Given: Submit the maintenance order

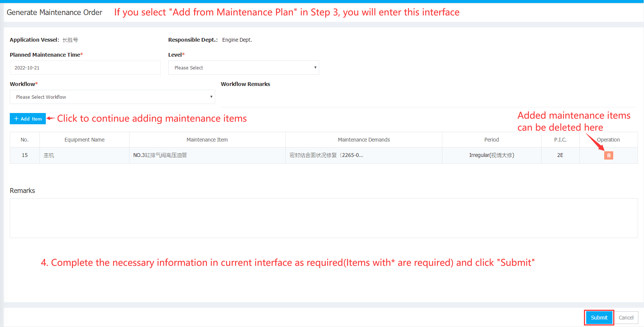Looking at the screenshot, I should (x=599, y=318).
